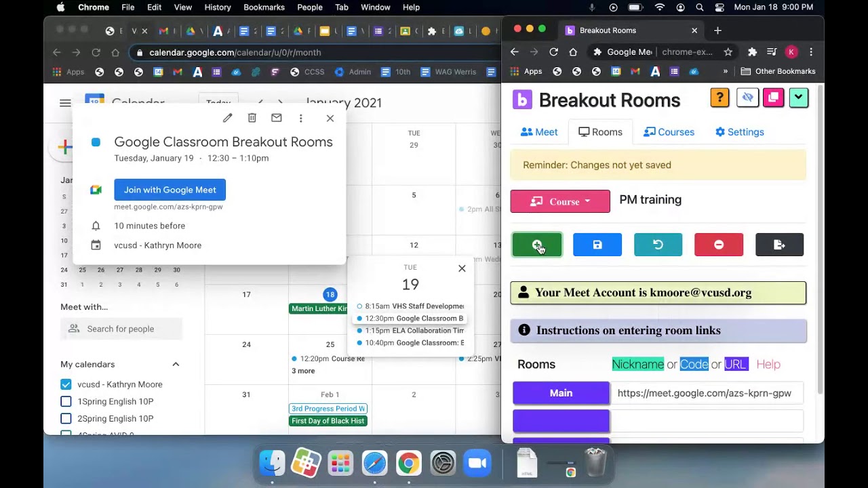Open the 1:15pm ELA Collaboration event

pyautogui.click(x=410, y=331)
